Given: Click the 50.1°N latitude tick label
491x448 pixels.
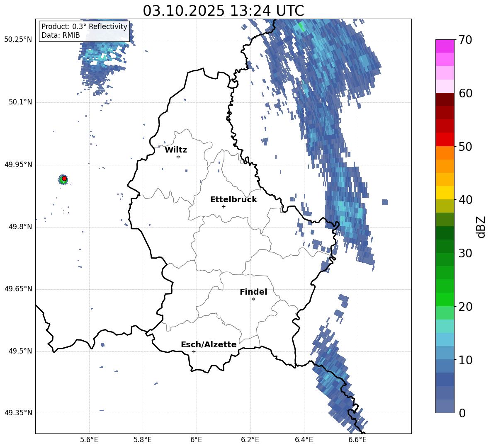Looking at the screenshot, I should tap(20, 102).
